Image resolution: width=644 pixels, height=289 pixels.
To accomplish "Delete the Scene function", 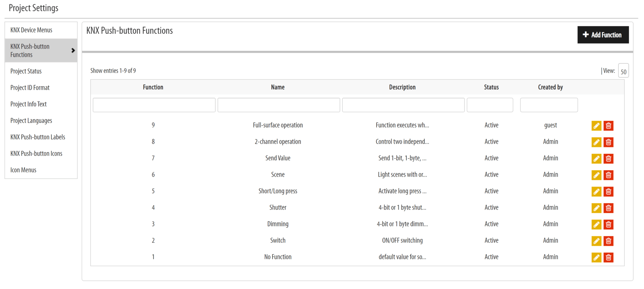I will (608, 175).
